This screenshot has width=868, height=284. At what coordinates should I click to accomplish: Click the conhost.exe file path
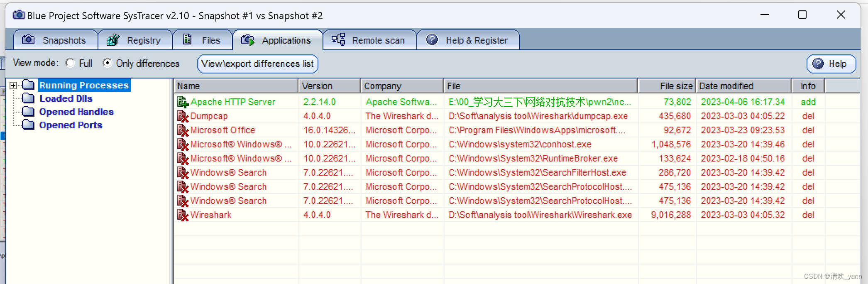coord(520,144)
